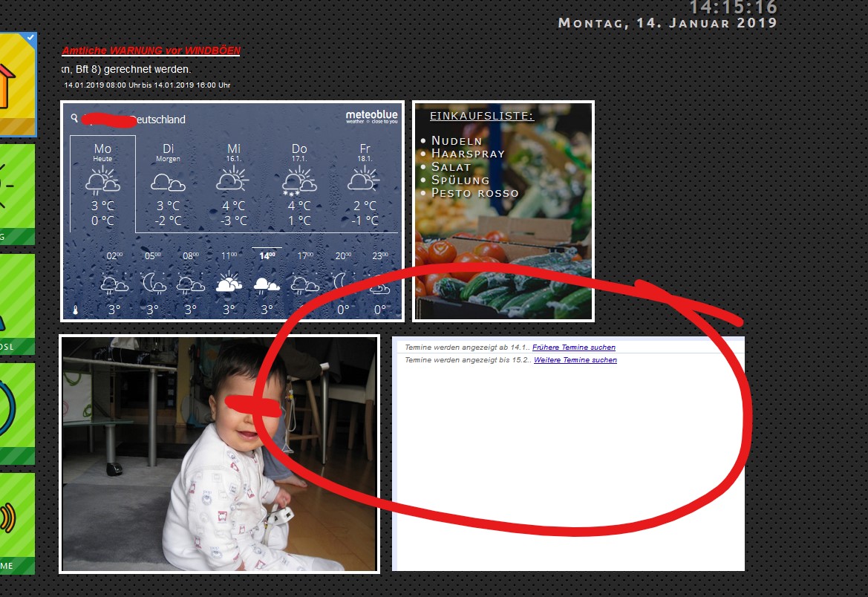Click the 11:00 hourly weather icon
This screenshot has height=597, width=868.
click(x=229, y=284)
